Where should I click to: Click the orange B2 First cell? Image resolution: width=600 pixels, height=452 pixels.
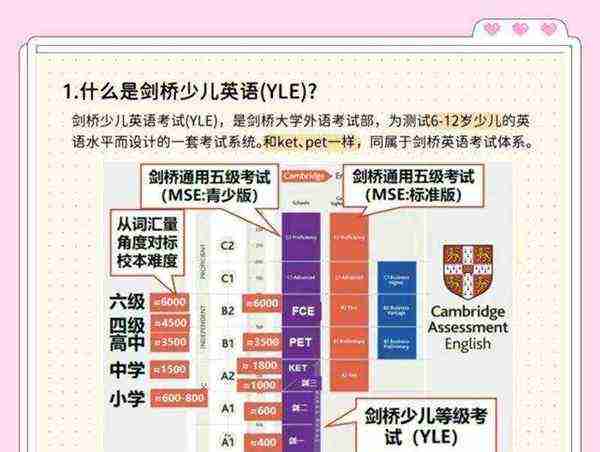point(349,310)
